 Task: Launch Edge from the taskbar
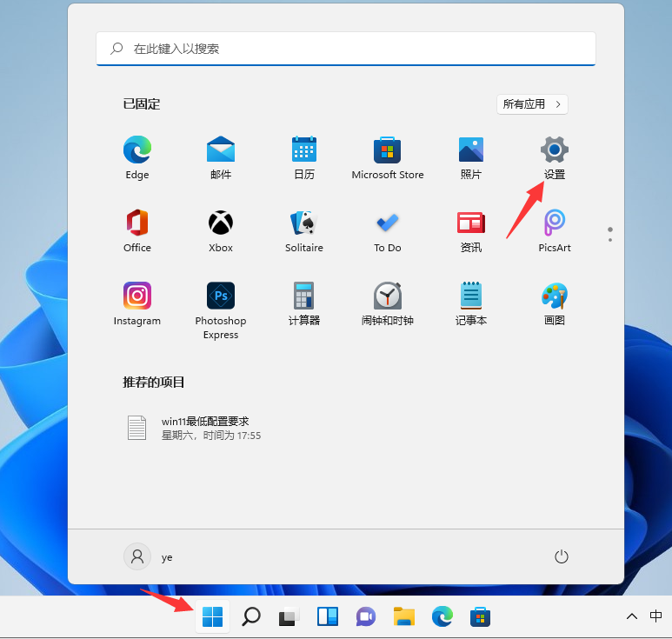(x=442, y=617)
